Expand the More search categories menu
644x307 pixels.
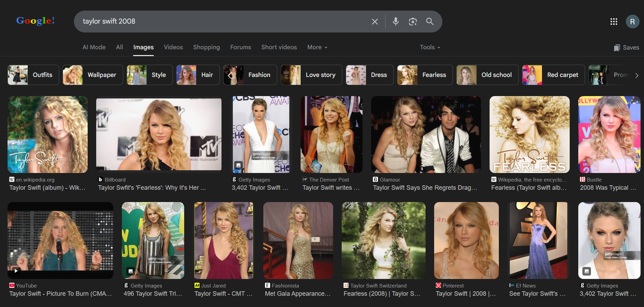tap(317, 47)
